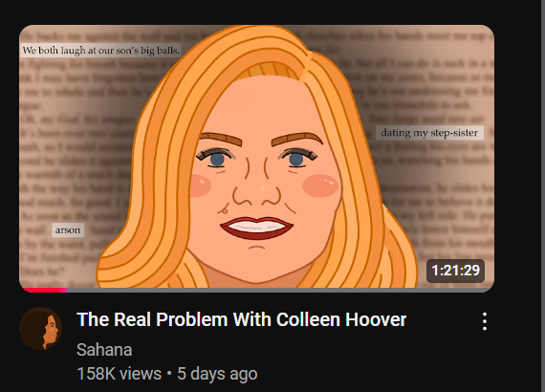The image size is (545, 392).
Task: Click the 'arson' label on the thumbnail
Action: pos(68,230)
